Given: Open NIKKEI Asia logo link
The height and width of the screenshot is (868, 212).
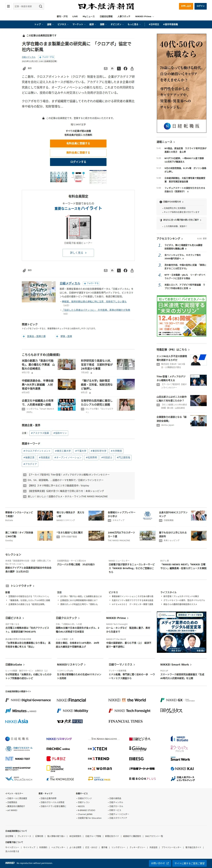Looking at the screenshot, I should point(17,721).
